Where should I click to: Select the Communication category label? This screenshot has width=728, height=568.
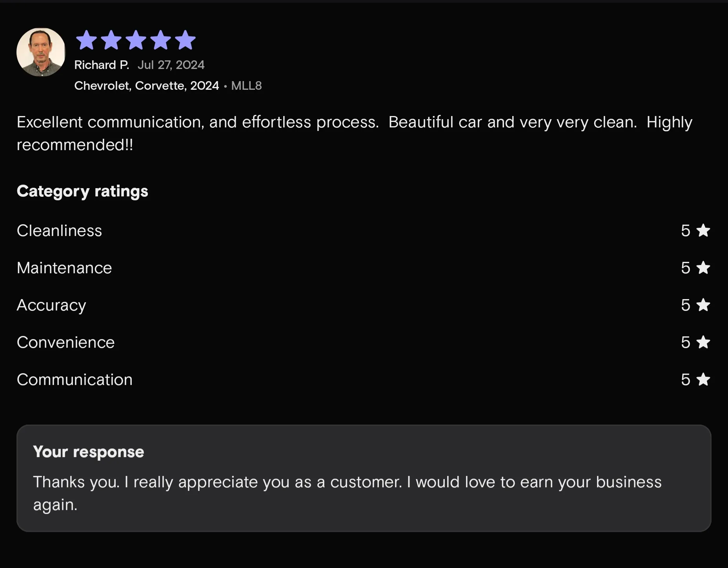(75, 380)
